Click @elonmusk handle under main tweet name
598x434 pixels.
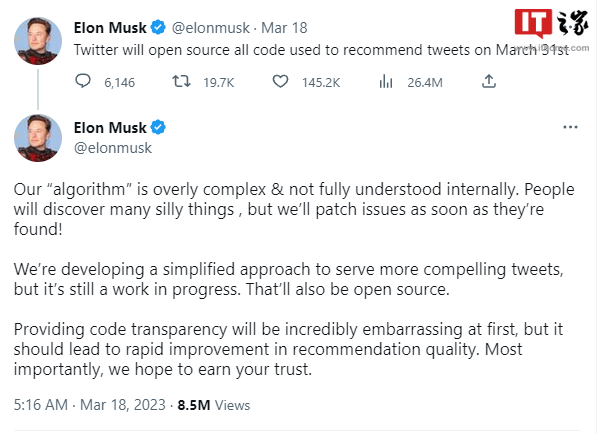[x=113, y=148]
